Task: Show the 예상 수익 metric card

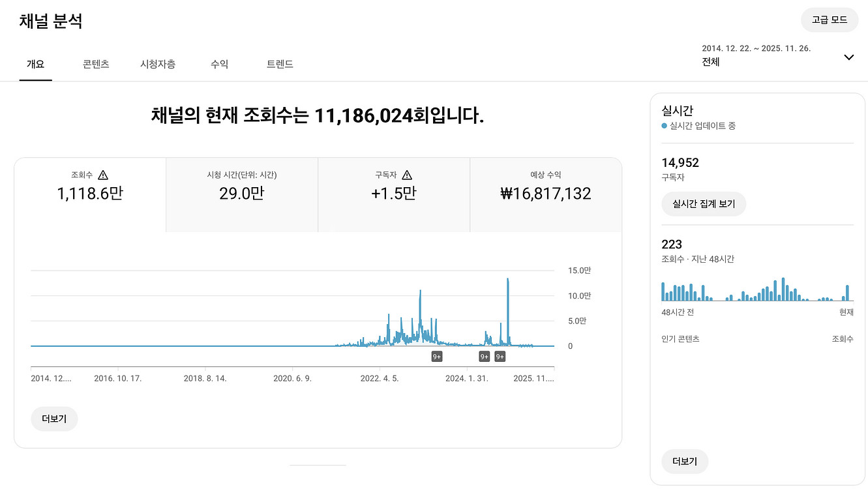Action: click(545, 194)
